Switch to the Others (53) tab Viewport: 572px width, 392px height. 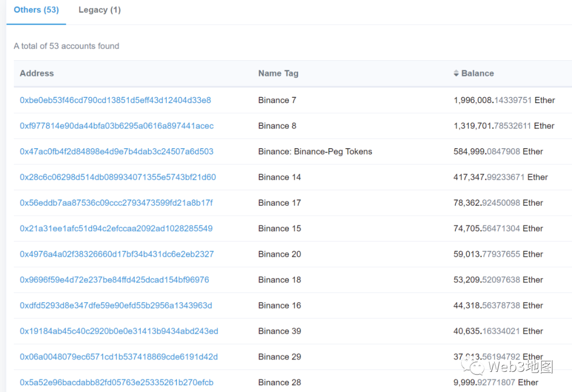(36, 10)
